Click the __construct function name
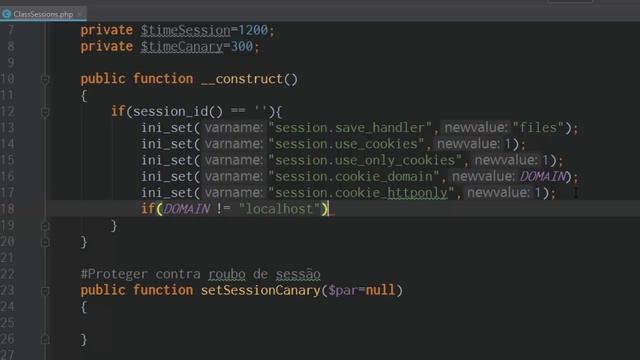The width and height of the screenshot is (640, 360). pos(242,79)
